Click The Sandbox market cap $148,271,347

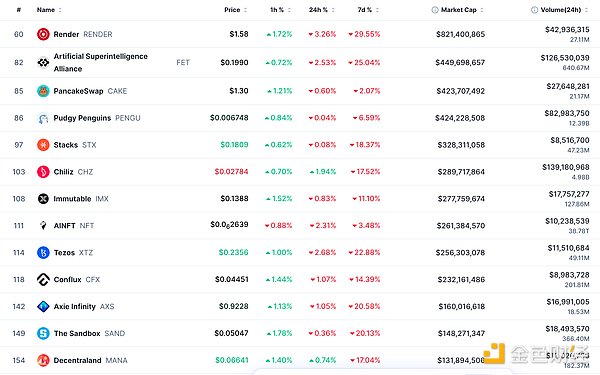(x=461, y=333)
